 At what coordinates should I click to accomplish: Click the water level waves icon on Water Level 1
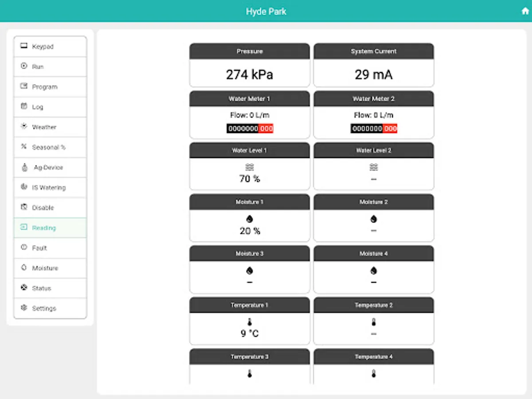[249, 167]
